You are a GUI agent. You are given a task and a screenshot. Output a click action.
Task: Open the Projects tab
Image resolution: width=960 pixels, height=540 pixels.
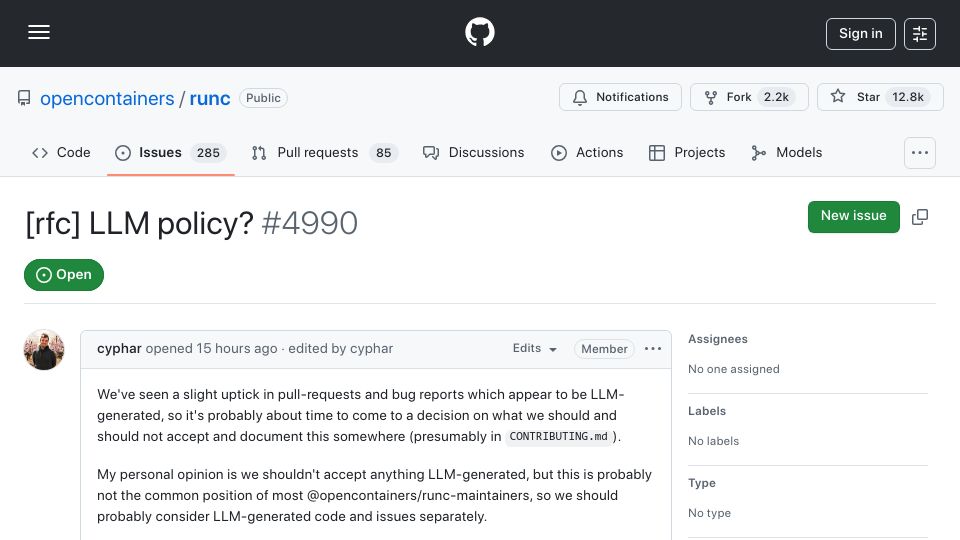point(687,152)
